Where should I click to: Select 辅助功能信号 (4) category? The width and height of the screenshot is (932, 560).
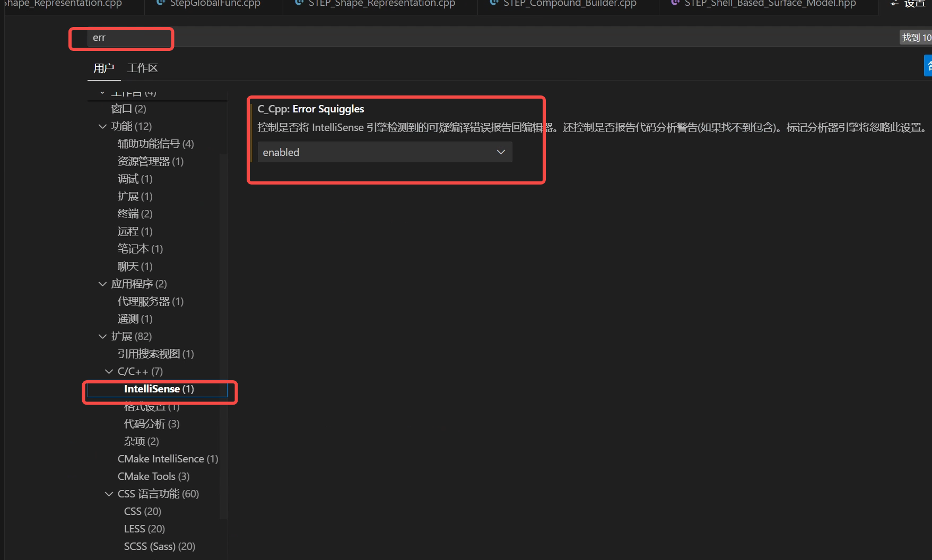[156, 144]
